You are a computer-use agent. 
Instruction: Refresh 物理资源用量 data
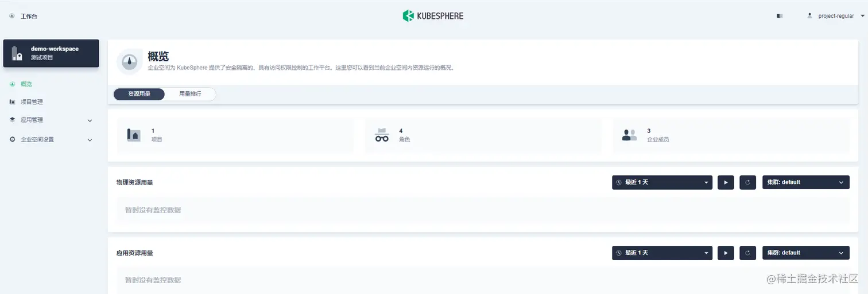pos(747,182)
